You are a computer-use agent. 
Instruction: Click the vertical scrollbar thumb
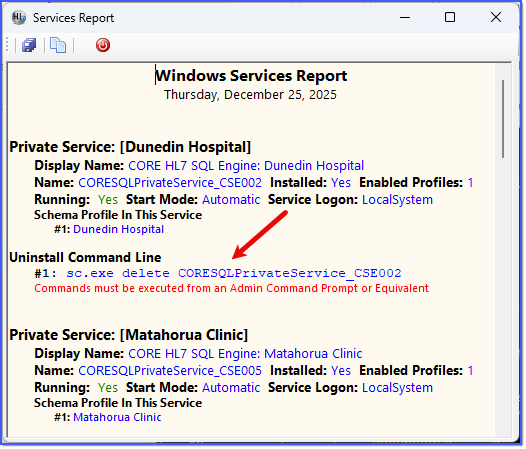[503, 119]
